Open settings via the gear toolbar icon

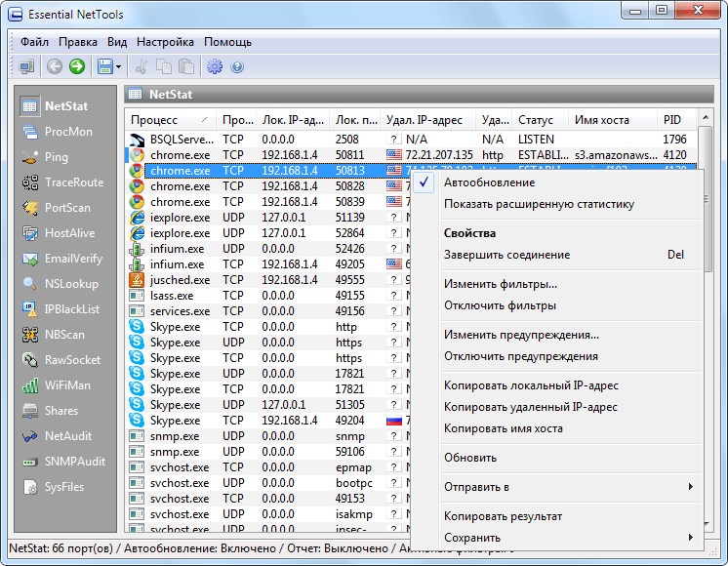coord(215,66)
